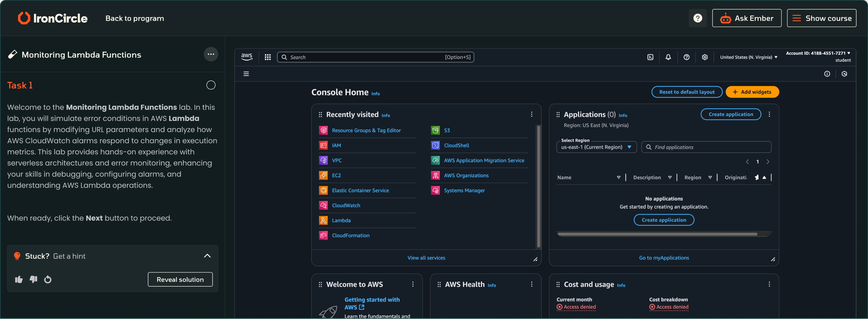Click Info link next to Console Home

click(x=376, y=94)
